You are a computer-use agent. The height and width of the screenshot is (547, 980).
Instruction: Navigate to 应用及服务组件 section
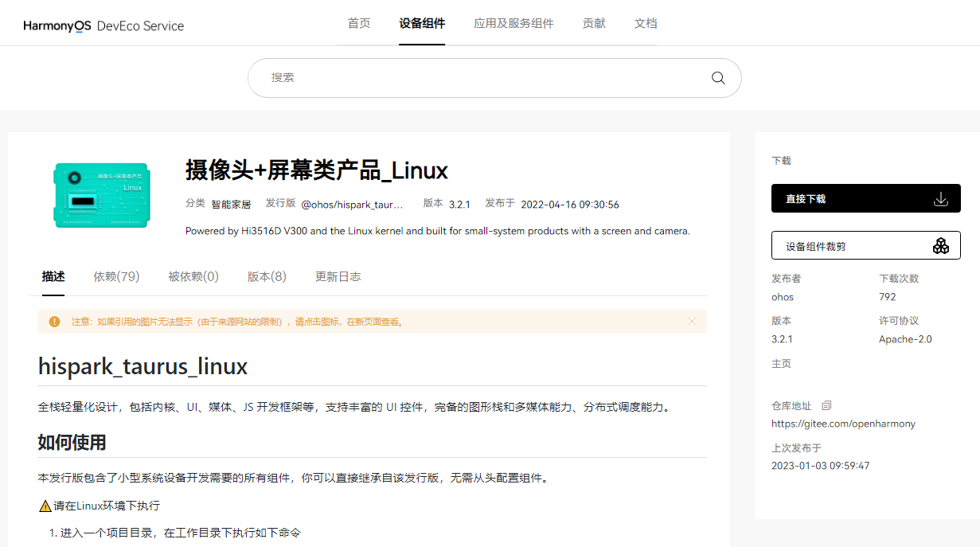pyautogui.click(x=513, y=23)
